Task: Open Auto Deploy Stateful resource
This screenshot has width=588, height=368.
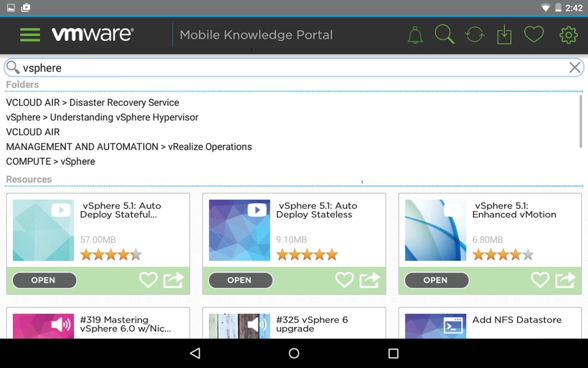Action: (44, 280)
